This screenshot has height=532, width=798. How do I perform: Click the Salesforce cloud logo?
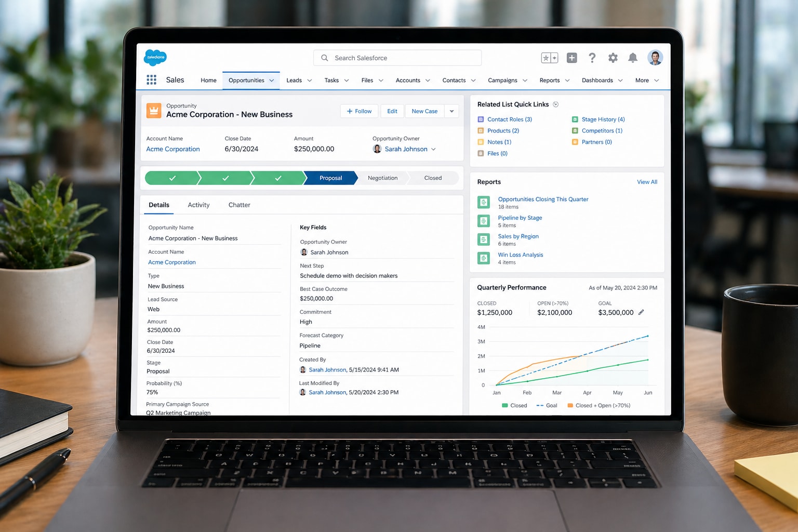pyautogui.click(x=155, y=57)
